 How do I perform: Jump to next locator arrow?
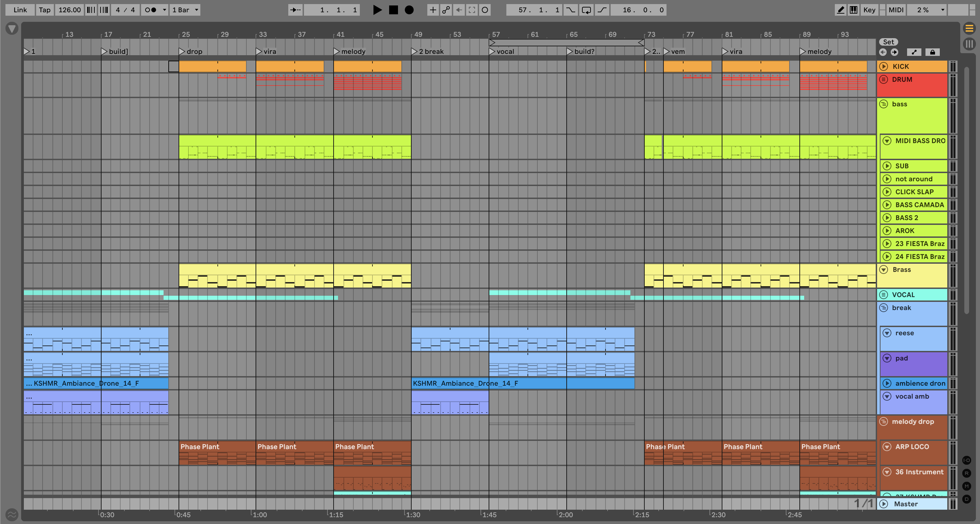(x=894, y=52)
